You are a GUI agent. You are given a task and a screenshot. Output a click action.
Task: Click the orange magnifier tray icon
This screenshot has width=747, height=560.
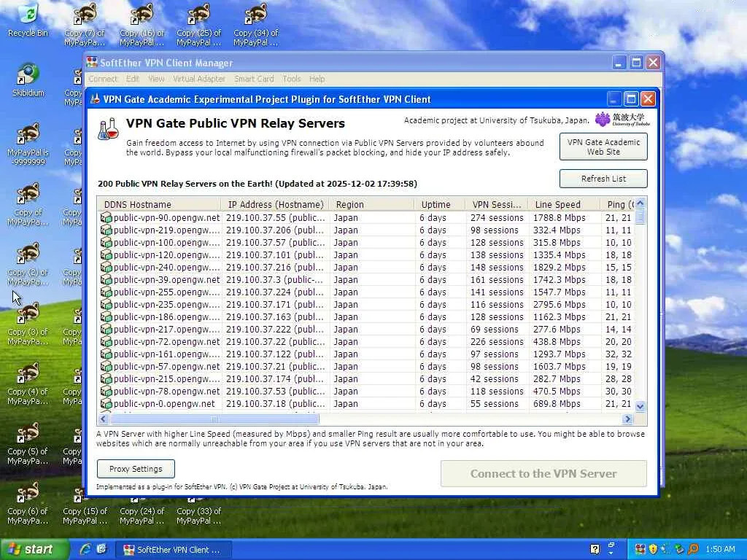693,549
